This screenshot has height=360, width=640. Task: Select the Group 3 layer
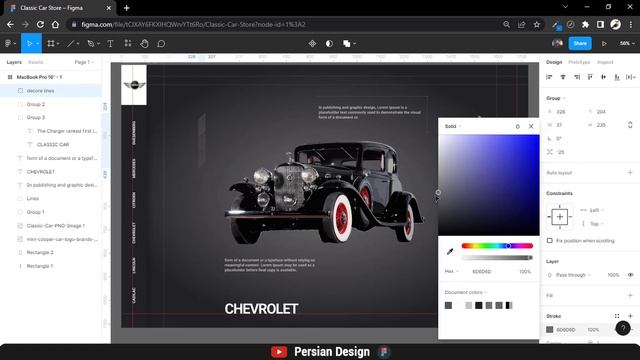[x=36, y=117]
